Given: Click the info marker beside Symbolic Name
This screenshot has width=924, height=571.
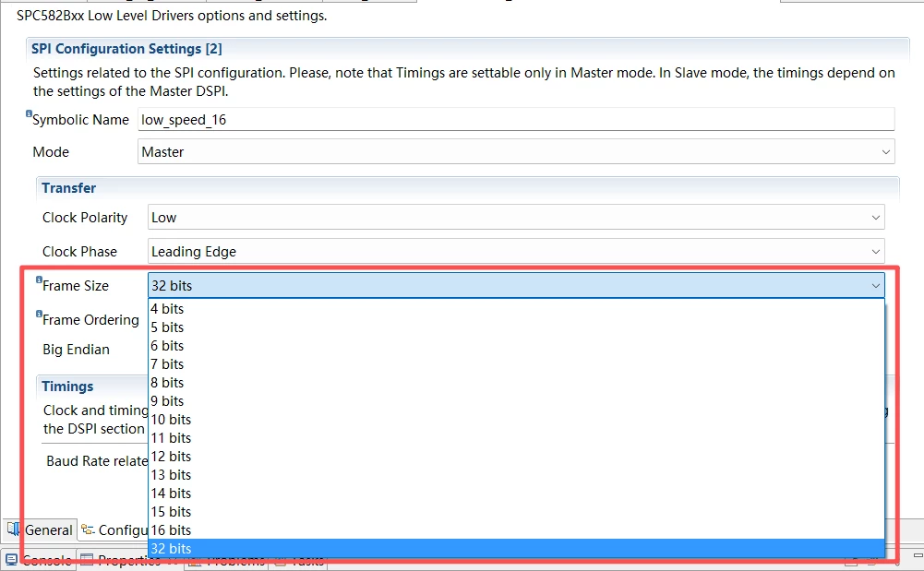Looking at the screenshot, I should (29, 113).
